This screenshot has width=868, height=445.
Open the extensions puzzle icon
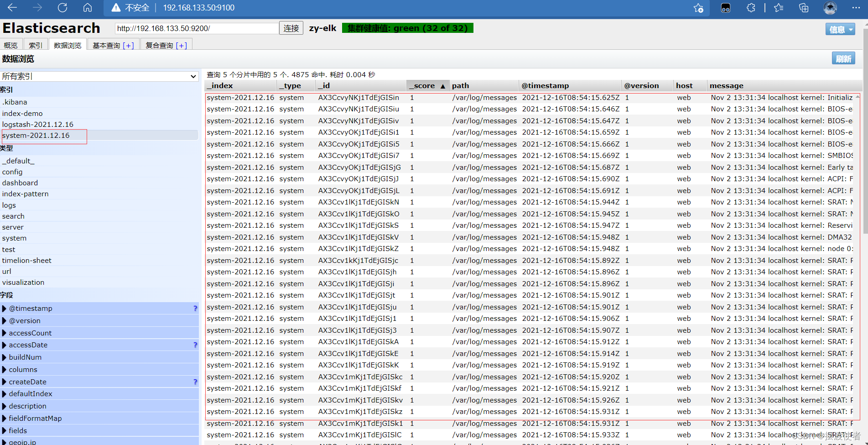pyautogui.click(x=751, y=8)
